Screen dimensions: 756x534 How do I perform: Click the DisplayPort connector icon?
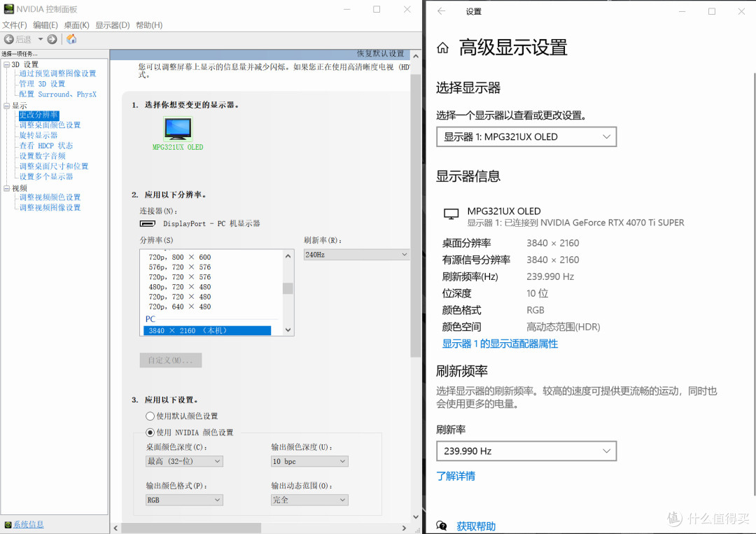point(148,224)
